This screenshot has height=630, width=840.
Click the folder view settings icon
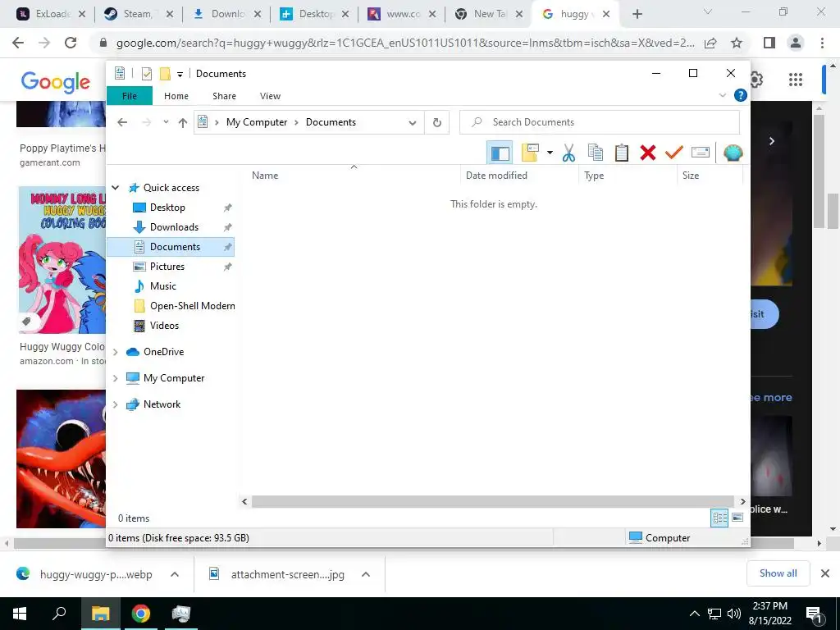[530, 153]
